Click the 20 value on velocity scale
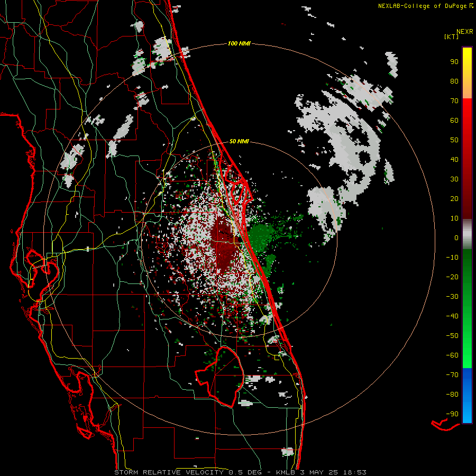 (x=454, y=198)
